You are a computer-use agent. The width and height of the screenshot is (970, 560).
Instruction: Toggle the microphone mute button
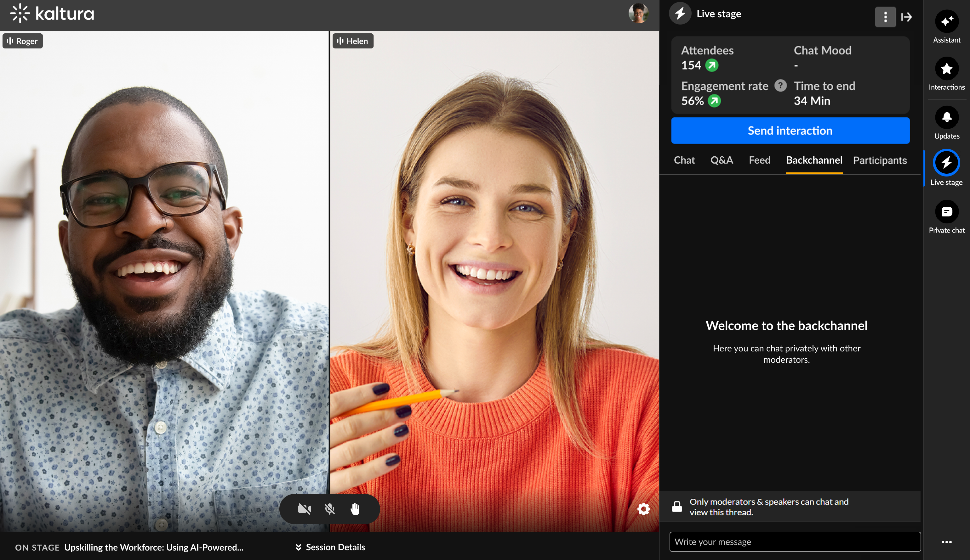click(x=329, y=509)
